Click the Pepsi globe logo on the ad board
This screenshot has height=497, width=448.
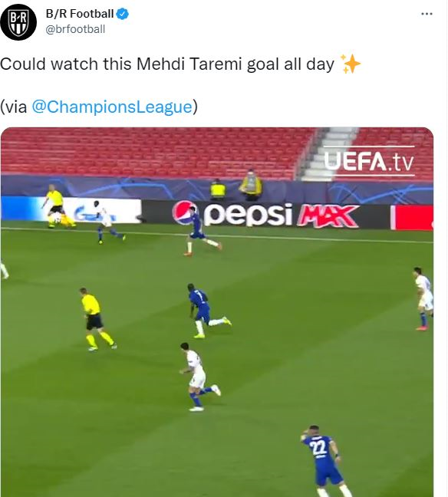click(x=185, y=212)
